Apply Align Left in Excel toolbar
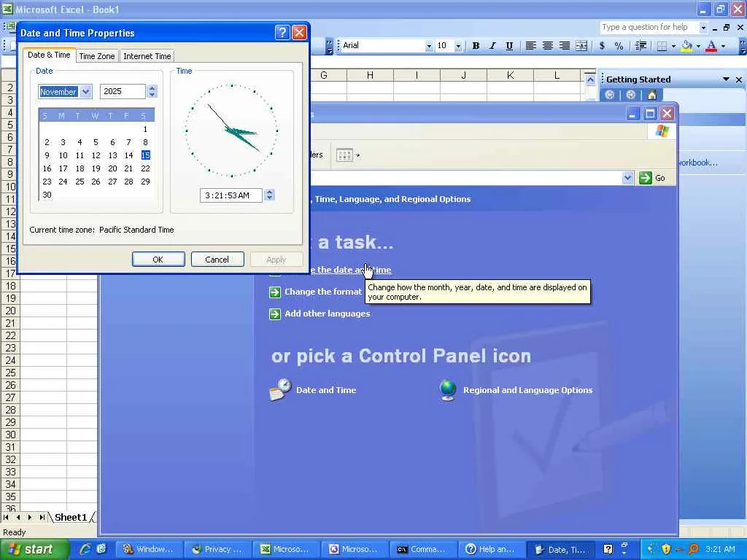Viewport: 747px width, 560px height. pos(530,46)
